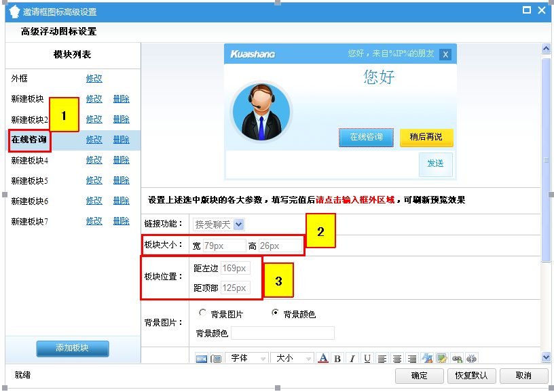This screenshot has height=392, width=554.
Task: Select 新建板块4 in the module list
Action: pyautogui.click(x=30, y=161)
